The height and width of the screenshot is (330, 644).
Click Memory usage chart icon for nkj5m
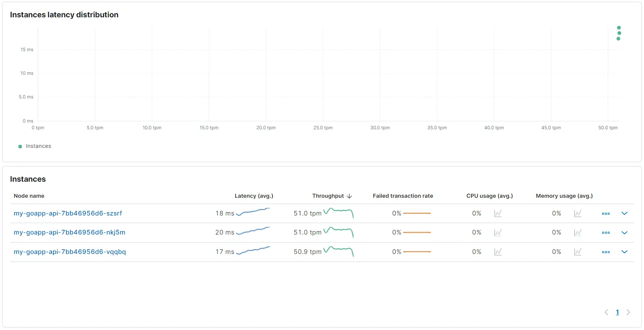point(578,232)
